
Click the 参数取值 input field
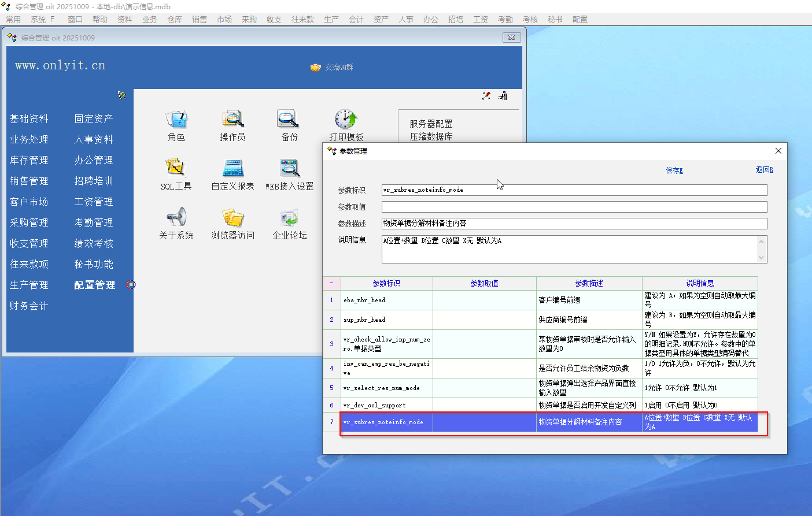[x=574, y=207]
